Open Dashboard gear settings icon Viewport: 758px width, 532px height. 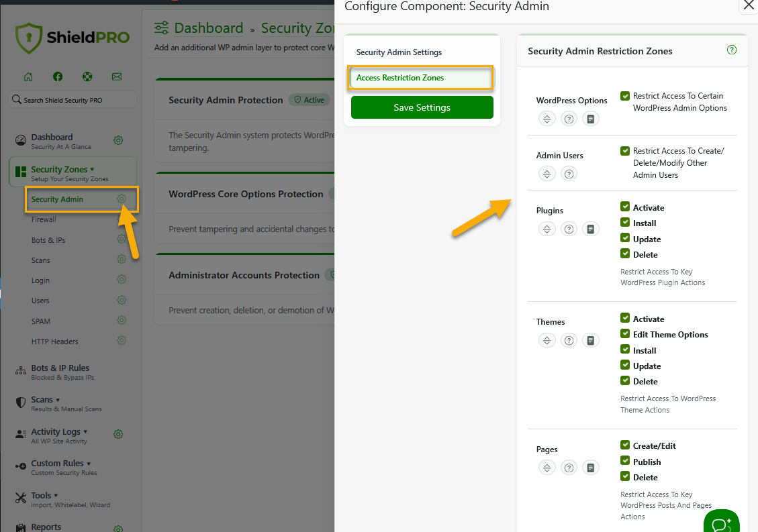(x=118, y=140)
